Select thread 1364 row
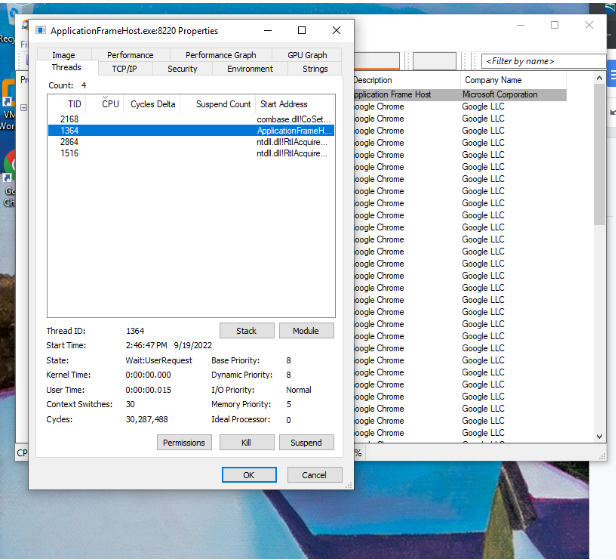 click(191, 130)
